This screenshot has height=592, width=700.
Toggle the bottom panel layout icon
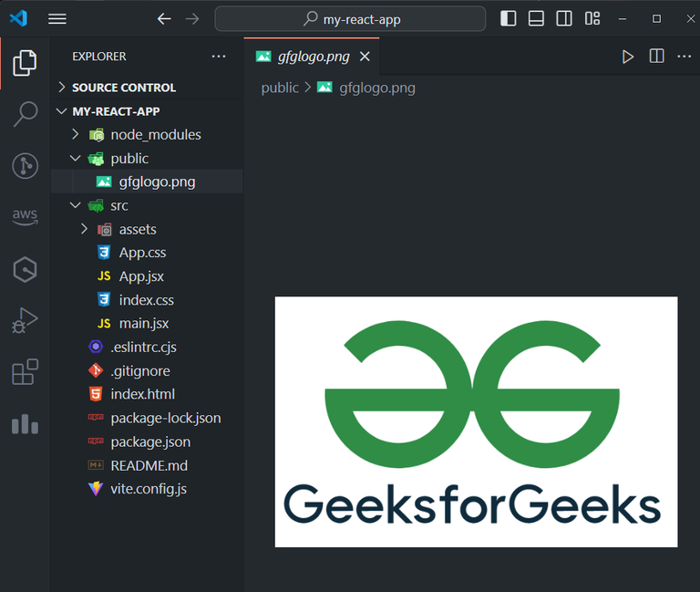coord(536,19)
